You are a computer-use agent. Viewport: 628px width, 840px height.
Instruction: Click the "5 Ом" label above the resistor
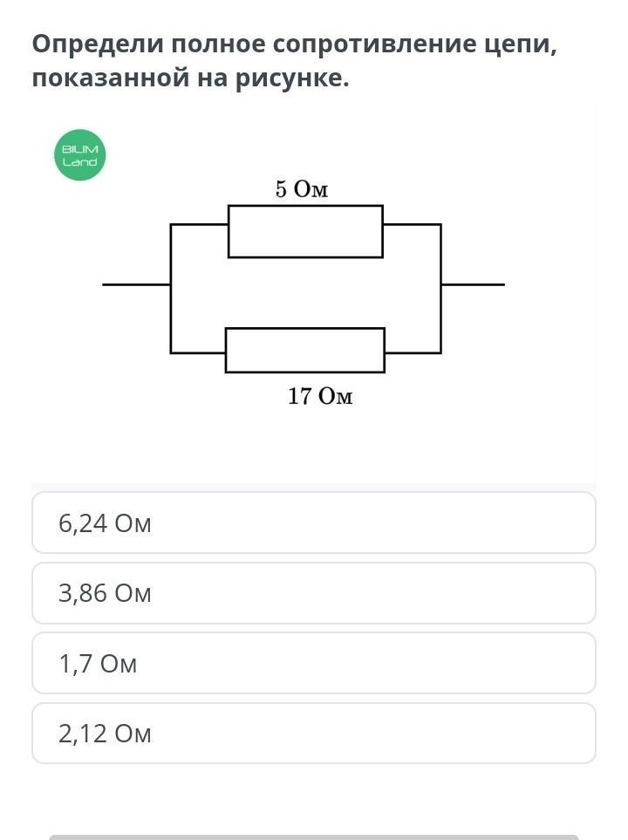click(x=302, y=189)
